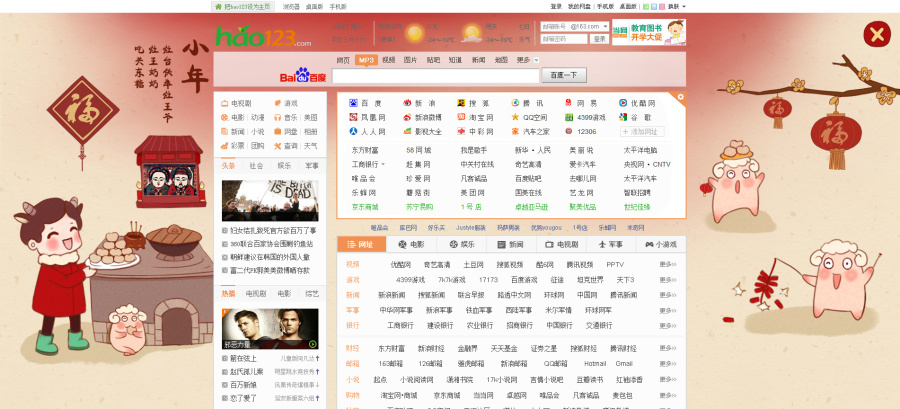The image size is (900, 409).
Task: Open the Youku 优酷网 icon link
Action: (x=623, y=103)
